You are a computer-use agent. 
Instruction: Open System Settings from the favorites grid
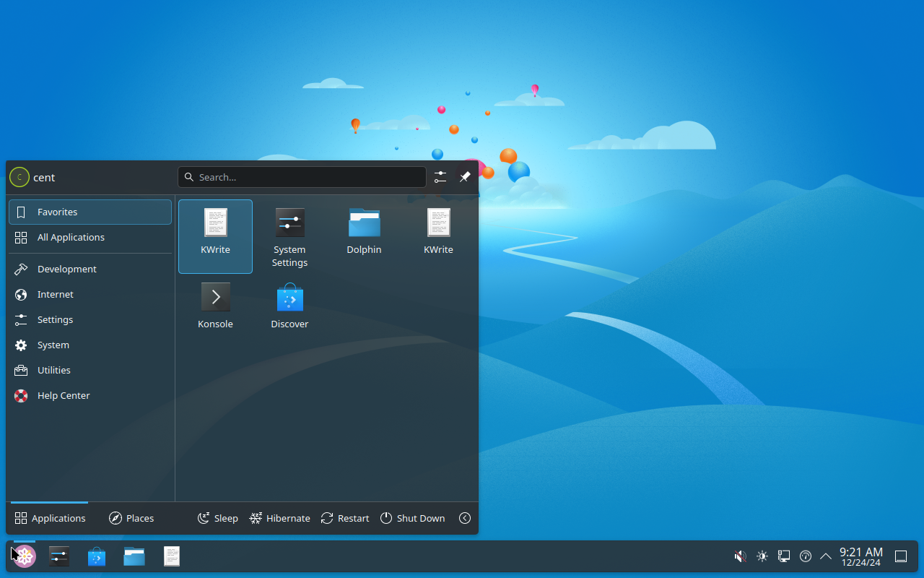(289, 231)
